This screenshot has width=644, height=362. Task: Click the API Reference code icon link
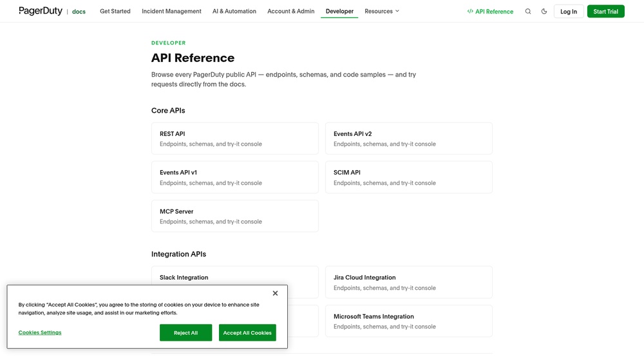pos(490,12)
